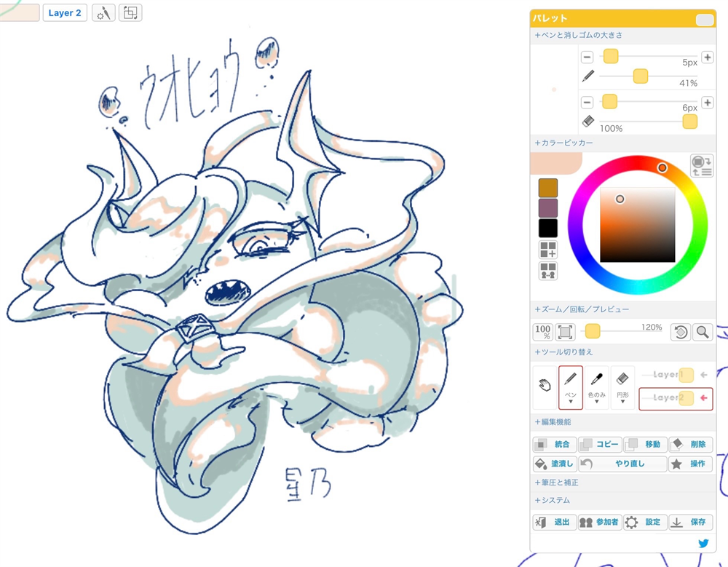728x567 pixels.
Task: Expand the 筆圧と補正 section
Action: point(622,483)
